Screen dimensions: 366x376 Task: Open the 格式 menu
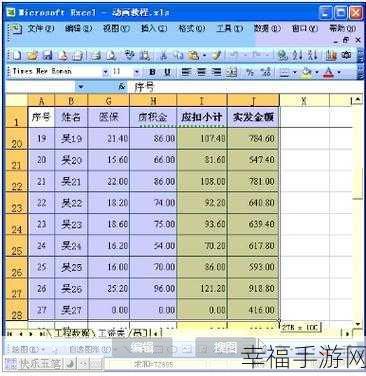point(192,29)
